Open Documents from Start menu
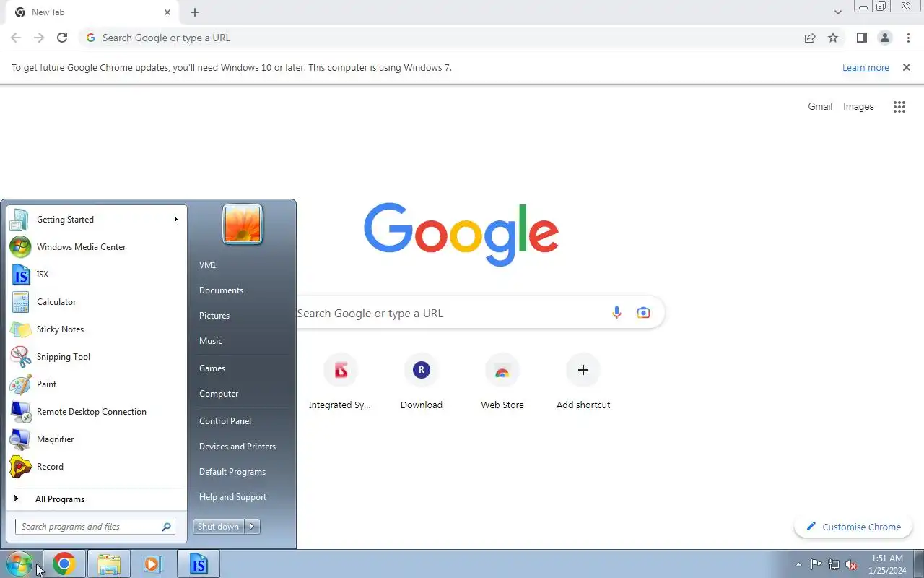This screenshot has width=924, height=578. (221, 290)
